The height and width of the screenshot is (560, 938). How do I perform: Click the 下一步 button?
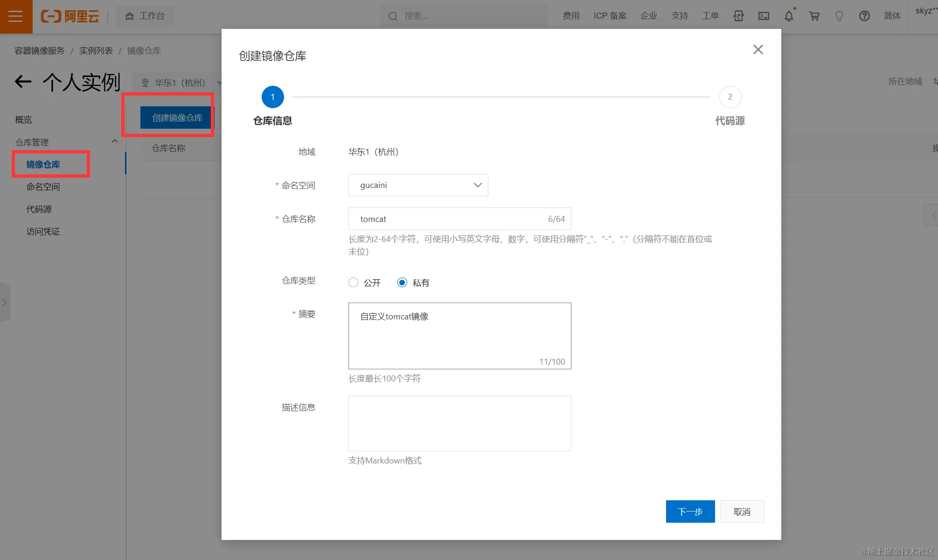click(690, 512)
